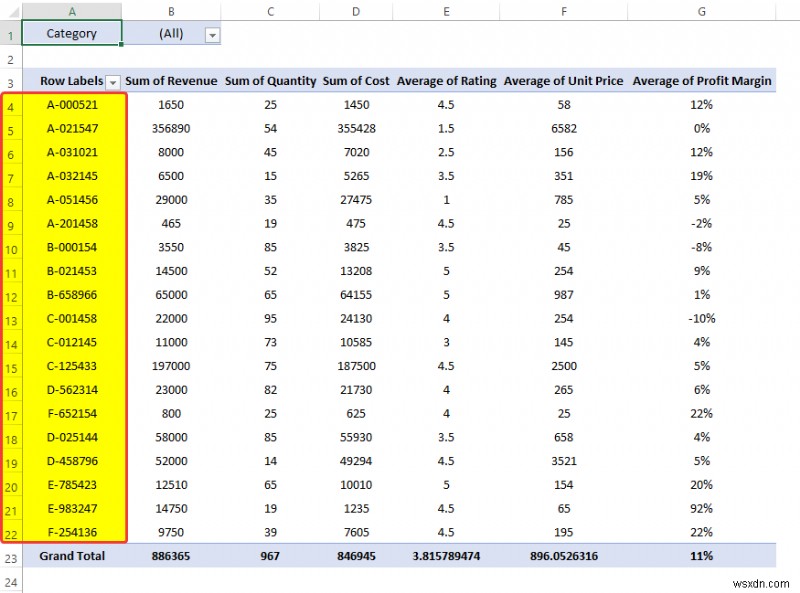Click the Average of Profit Margin header
This screenshot has width=800, height=593.
(x=702, y=80)
